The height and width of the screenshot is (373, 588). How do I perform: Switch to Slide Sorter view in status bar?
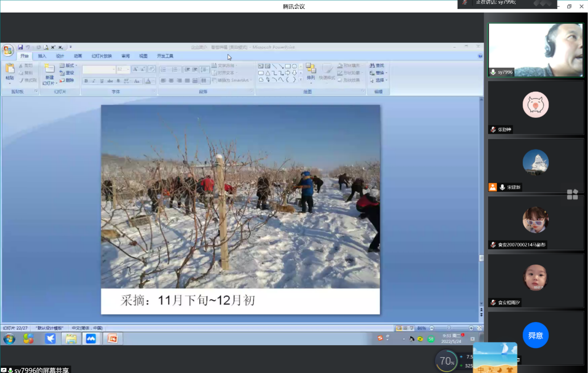coord(405,328)
